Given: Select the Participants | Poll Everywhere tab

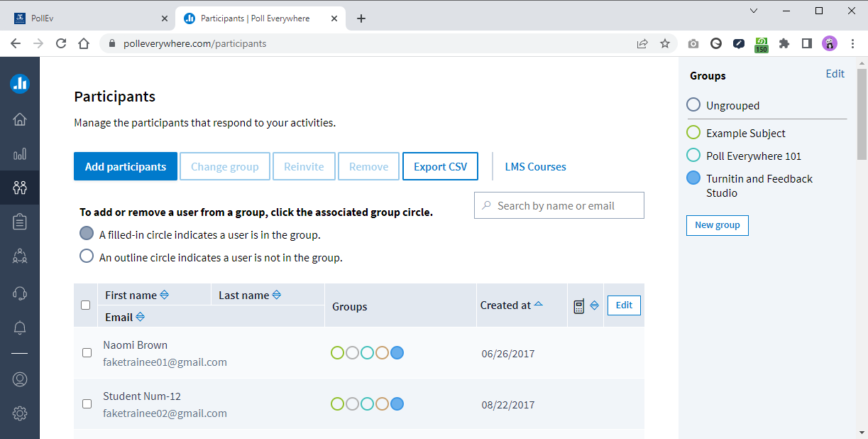Looking at the screenshot, I should 260,18.
